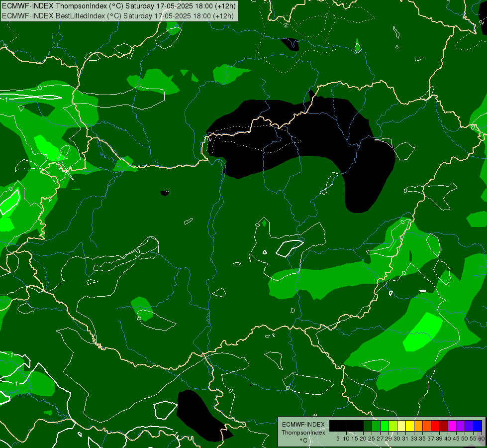This screenshot has height=448, width=487.
Task: Click the legend value 55
Action: [473, 439]
